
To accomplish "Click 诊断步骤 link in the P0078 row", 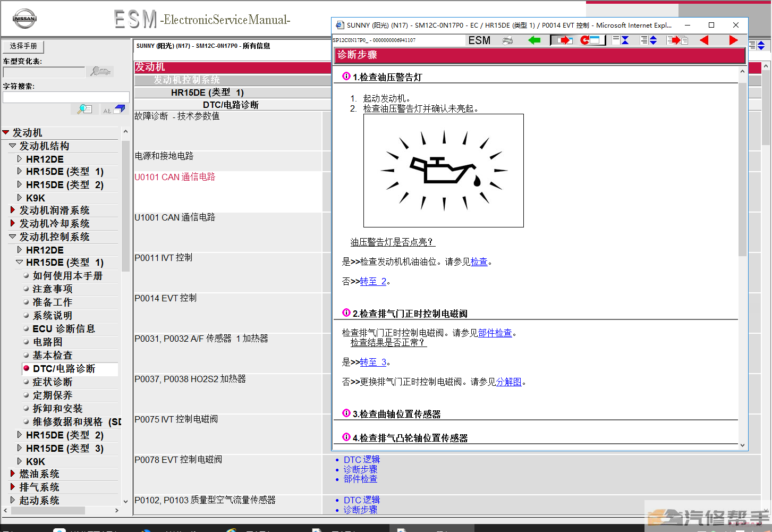I will [360, 469].
